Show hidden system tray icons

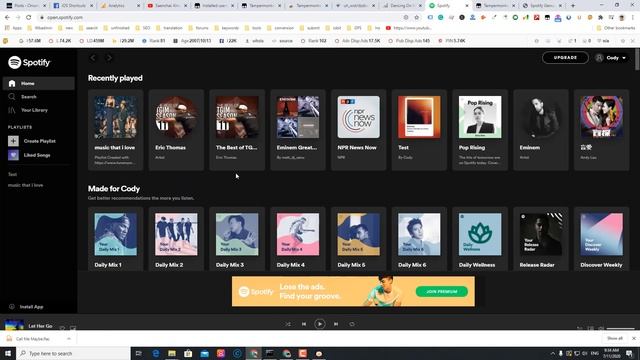(x=553, y=353)
